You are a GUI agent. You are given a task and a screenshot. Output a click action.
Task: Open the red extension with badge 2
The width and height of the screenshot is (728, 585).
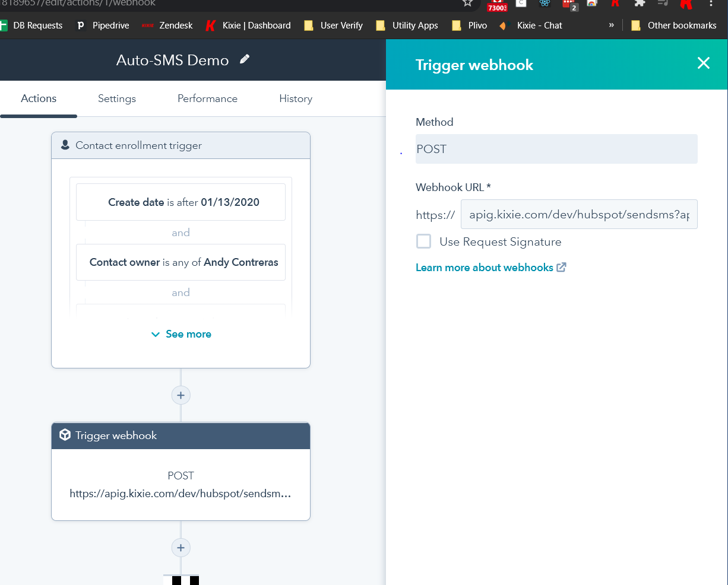(569, 5)
